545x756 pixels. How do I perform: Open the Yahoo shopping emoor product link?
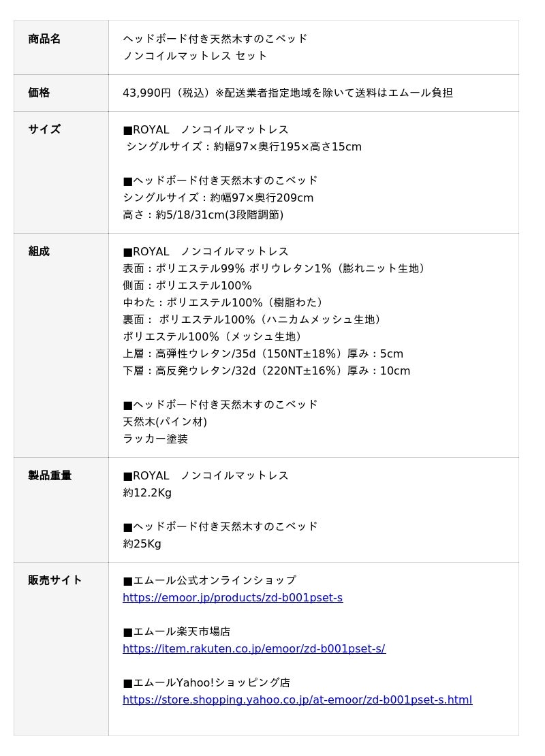point(298,699)
